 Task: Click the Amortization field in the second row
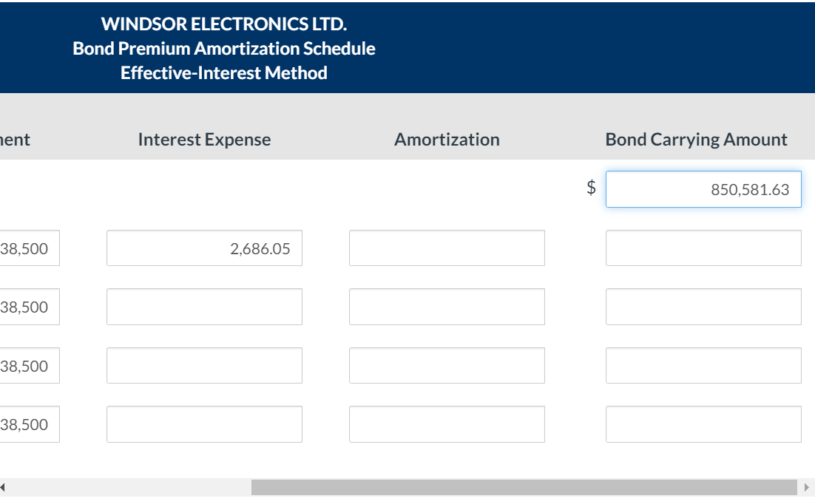(447, 307)
